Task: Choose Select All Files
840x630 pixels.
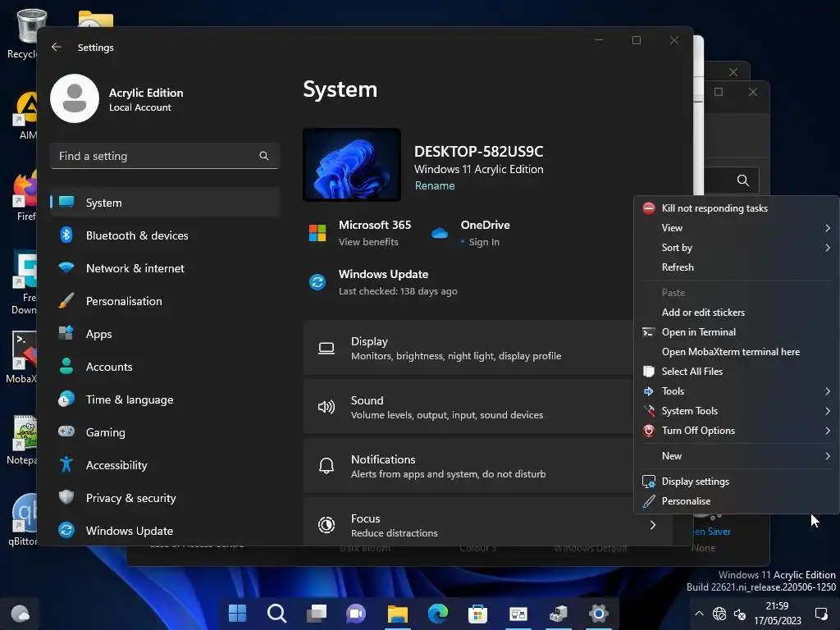Action: pos(736,372)
